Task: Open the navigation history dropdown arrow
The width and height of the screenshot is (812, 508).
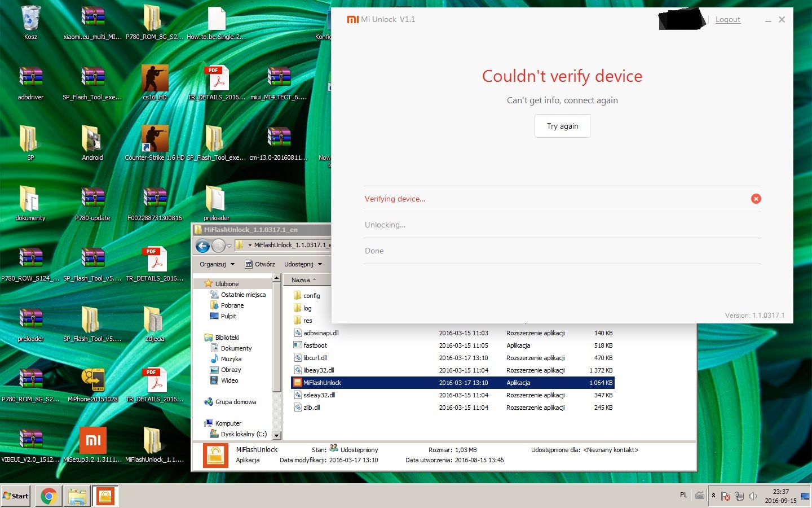Action: click(x=229, y=246)
